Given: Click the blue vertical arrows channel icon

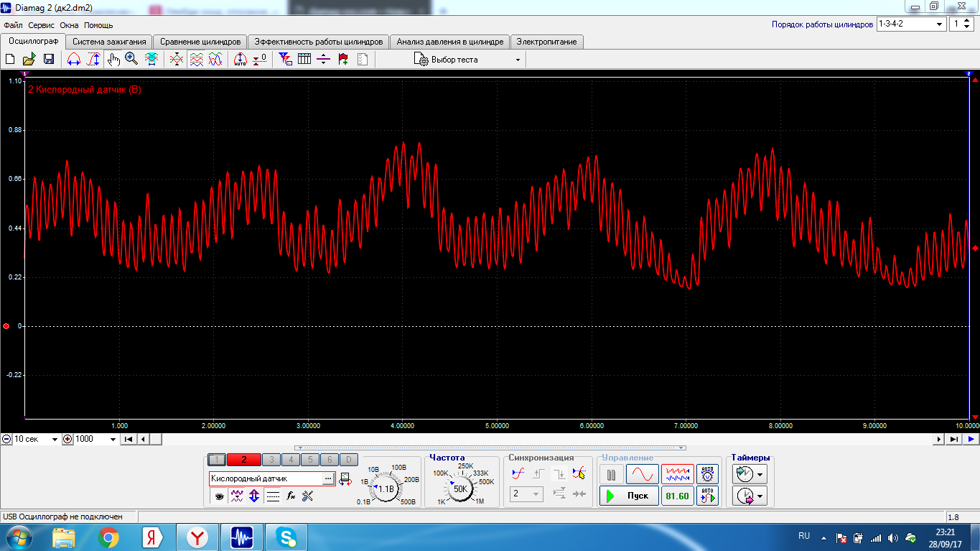Looking at the screenshot, I should click(x=254, y=495).
